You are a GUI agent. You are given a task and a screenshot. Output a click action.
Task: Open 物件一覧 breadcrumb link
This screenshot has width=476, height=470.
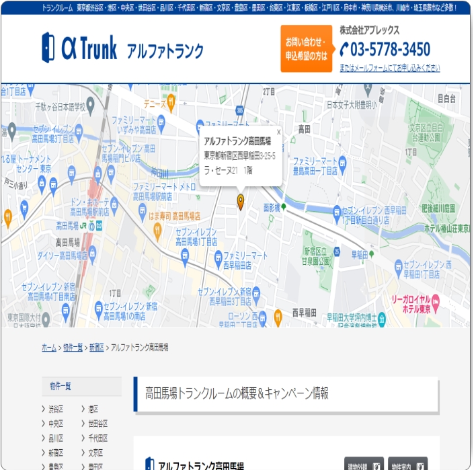click(73, 348)
